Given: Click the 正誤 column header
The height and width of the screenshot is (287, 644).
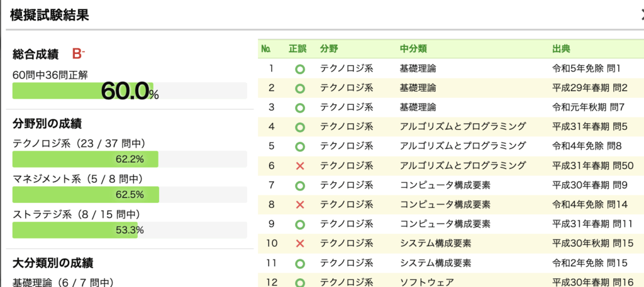Looking at the screenshot, I should coord(297,48).
